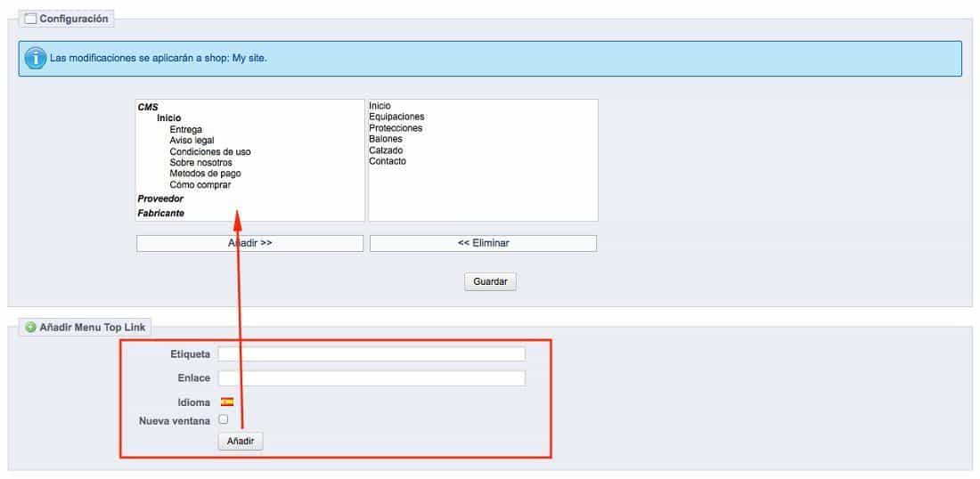Click the green plus icon beside Añadir Menu Top Link
Image resolution: width=980 pixels, height=479 pixels.
[x=30, y=328]
